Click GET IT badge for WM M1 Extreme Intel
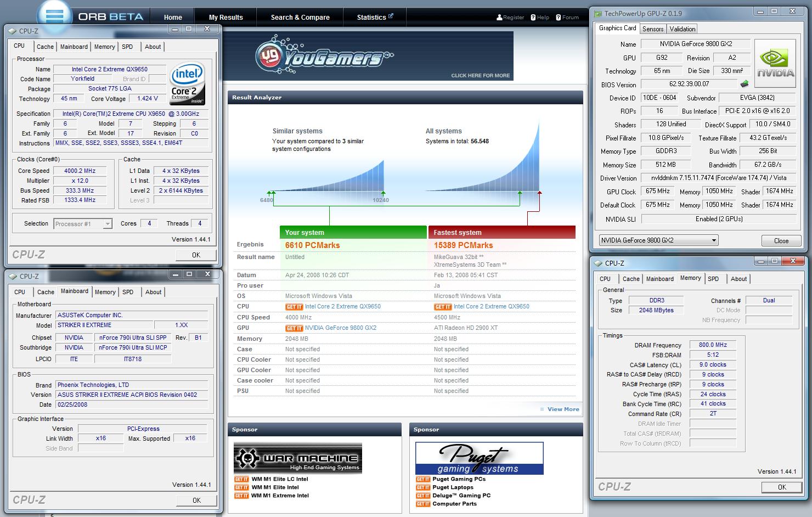The height and width of the screenshot is (517, 812). [241, 496]
